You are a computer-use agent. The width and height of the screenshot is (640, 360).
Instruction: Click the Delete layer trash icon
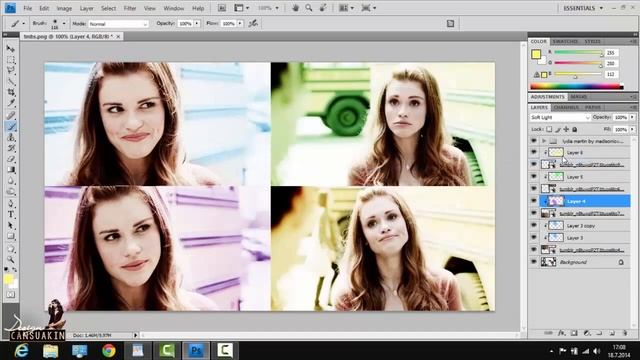624,333
